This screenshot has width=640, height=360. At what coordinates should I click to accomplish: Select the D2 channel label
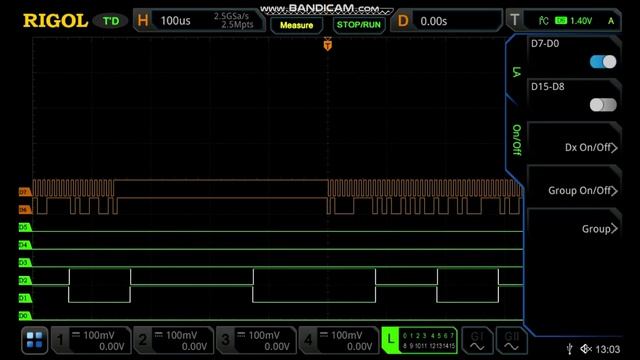[x=25, y=280]
